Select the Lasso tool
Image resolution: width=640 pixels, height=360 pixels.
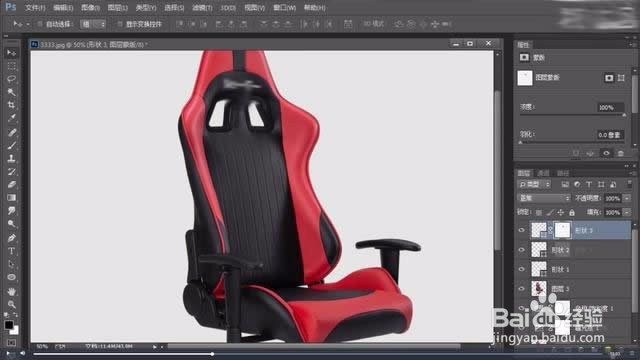pyautogui.click(x=11, y=79)
